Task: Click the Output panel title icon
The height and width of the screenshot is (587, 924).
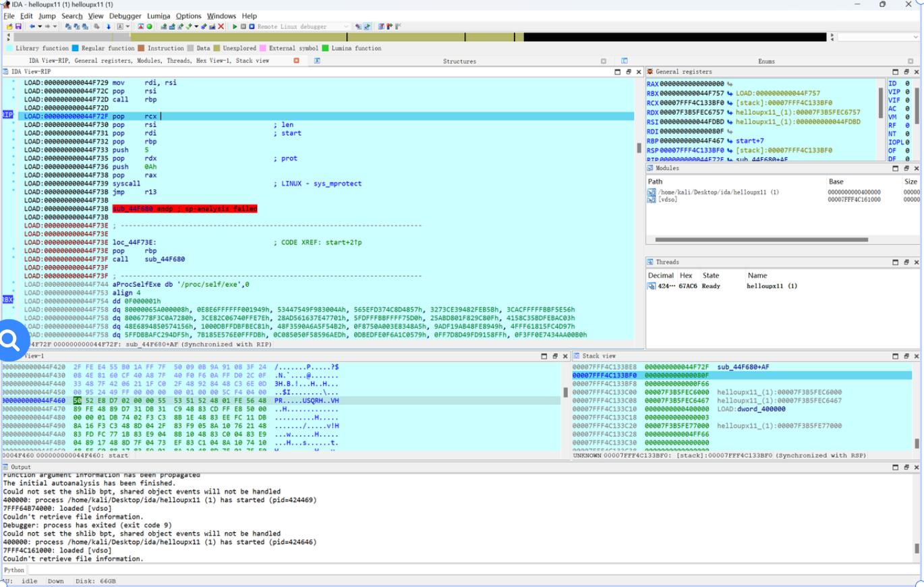Action: 6,467
